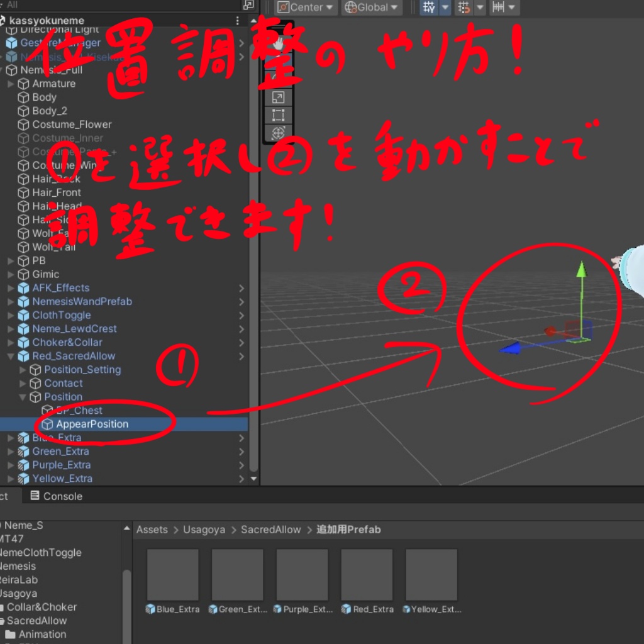Screen dimensions: 644x644
Task: Open the grid snapping dropdown arrow
Action: point(480,7)
